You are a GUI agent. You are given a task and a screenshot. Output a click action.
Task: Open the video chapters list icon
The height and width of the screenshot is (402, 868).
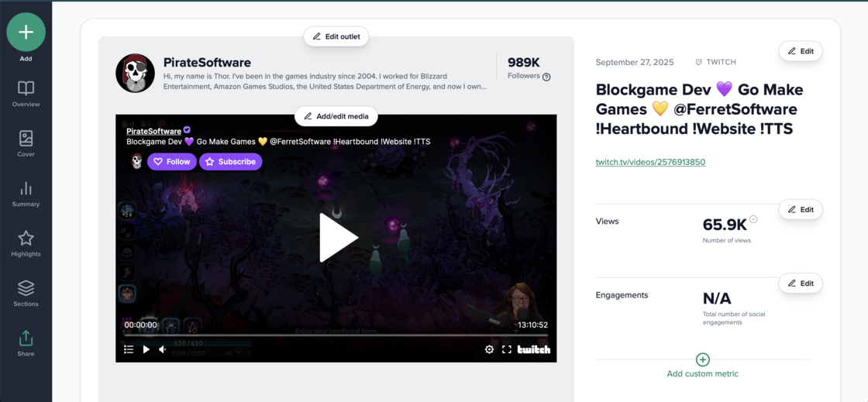[129, 349]
